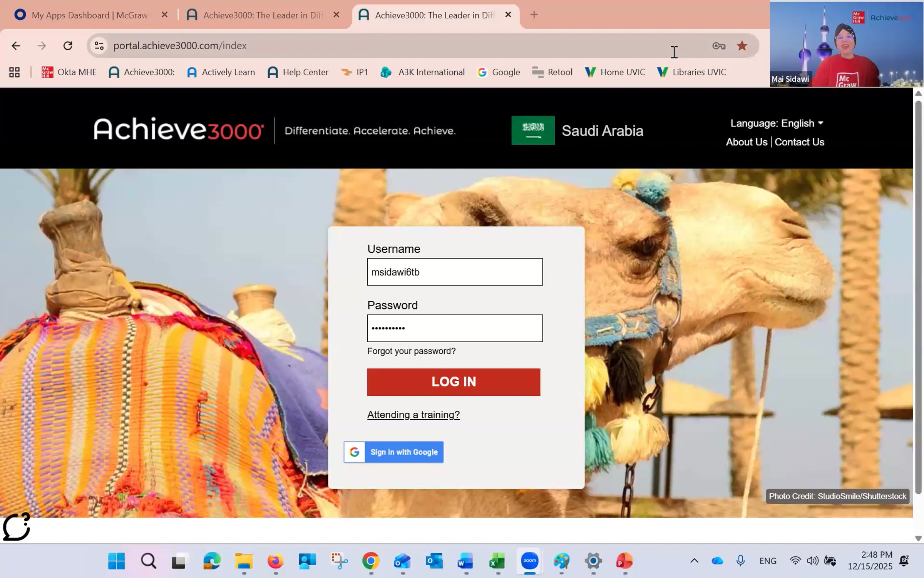Close the My Apps Dashboard tab

pos(164,15)
